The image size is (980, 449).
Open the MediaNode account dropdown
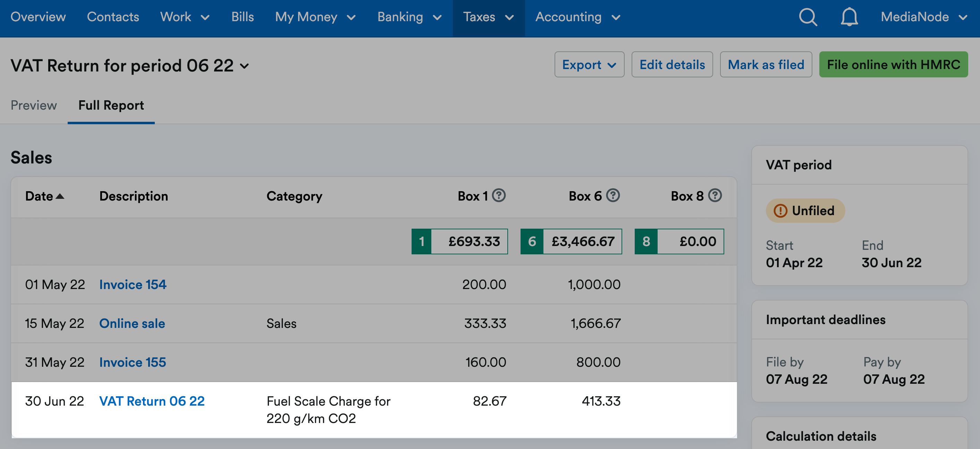click(x=924, y=17)
